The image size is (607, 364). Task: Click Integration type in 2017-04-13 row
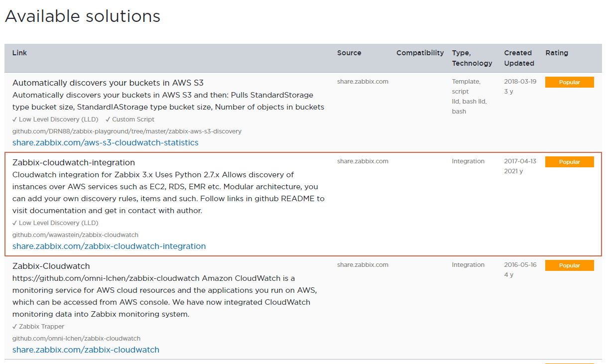tap(468, 161)
